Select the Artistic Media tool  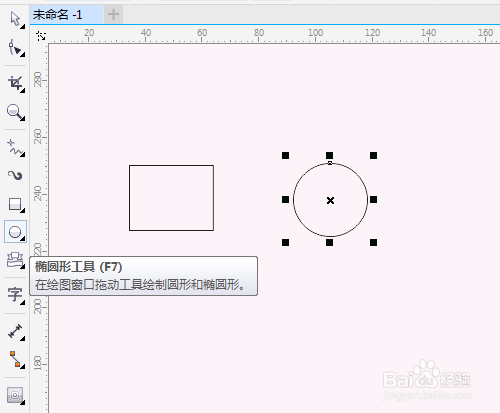[x=15, y=175]
